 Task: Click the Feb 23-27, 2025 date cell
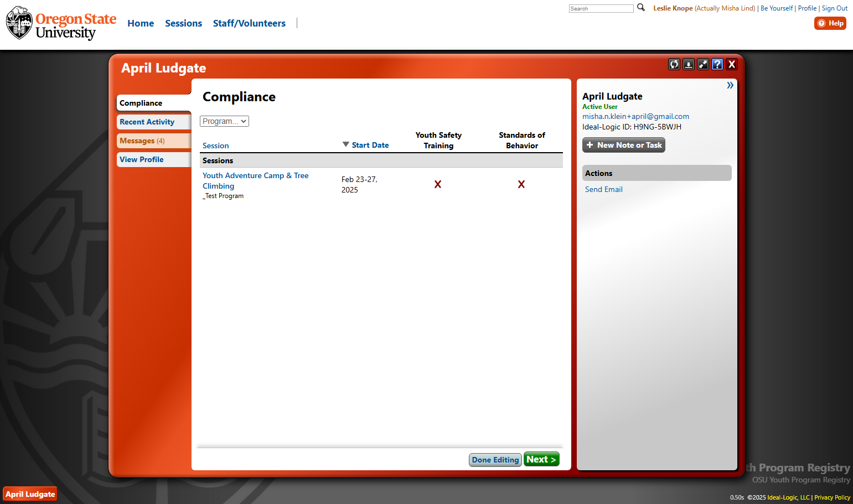click(359, 185)
